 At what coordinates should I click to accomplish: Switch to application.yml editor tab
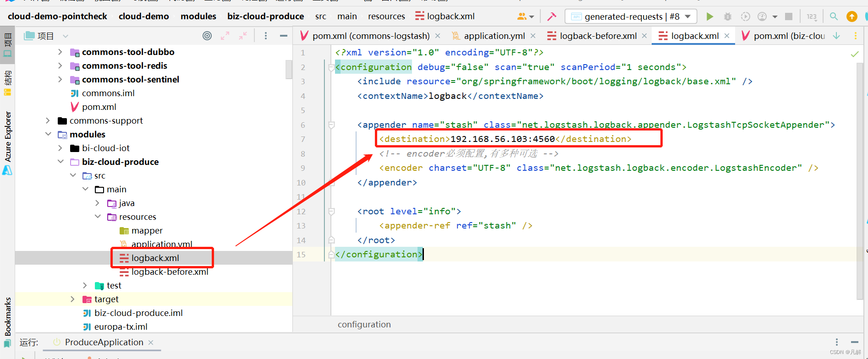(494, 36)
